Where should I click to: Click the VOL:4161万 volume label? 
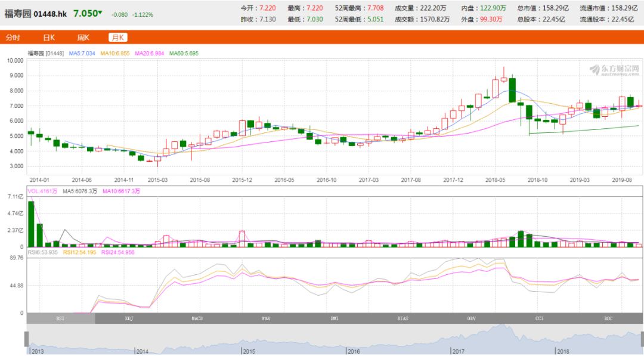[43, 191]
